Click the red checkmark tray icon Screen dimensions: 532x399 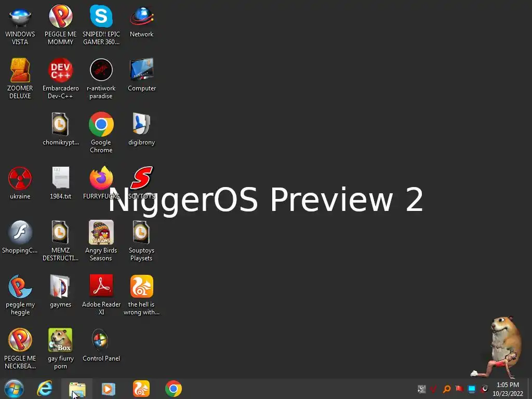tap(434, 389)
